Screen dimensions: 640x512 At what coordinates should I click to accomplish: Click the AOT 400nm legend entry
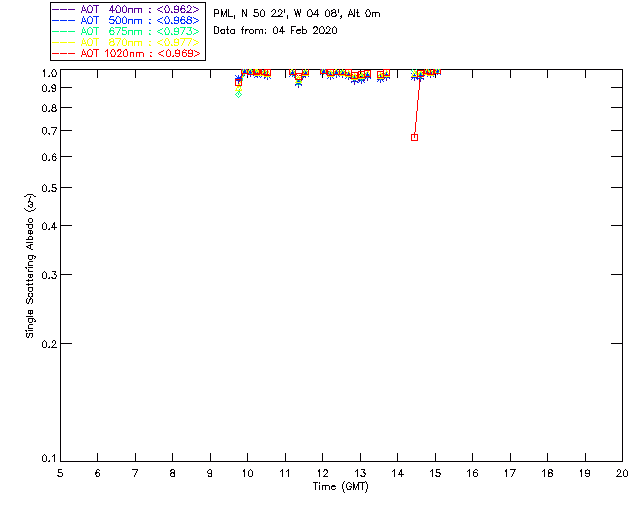[126, 9]
